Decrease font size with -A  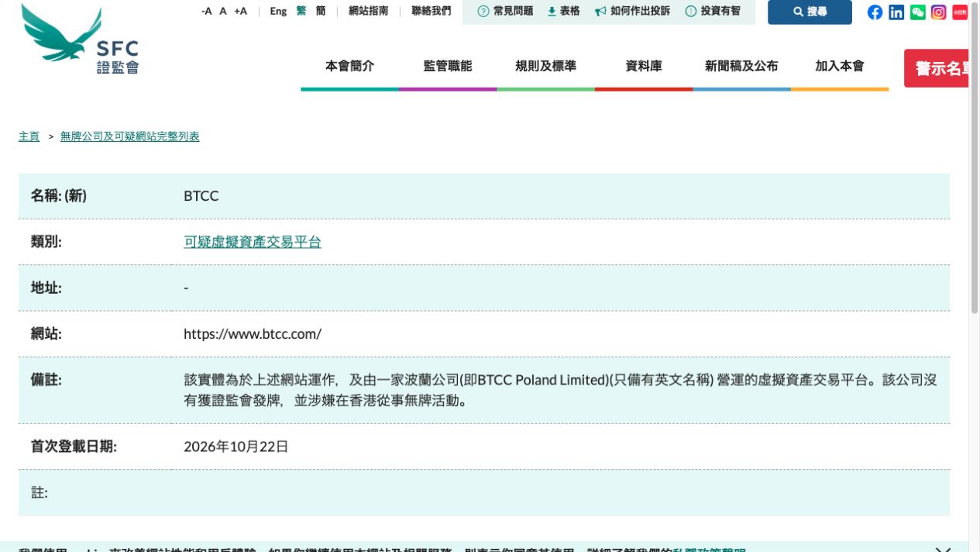point(206,11)
